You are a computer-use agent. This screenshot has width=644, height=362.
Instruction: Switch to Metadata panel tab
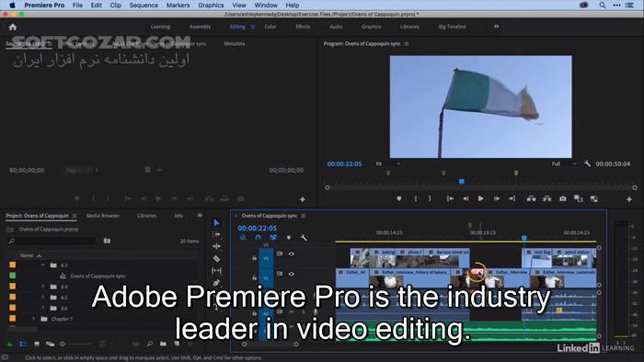pos(234,43)
